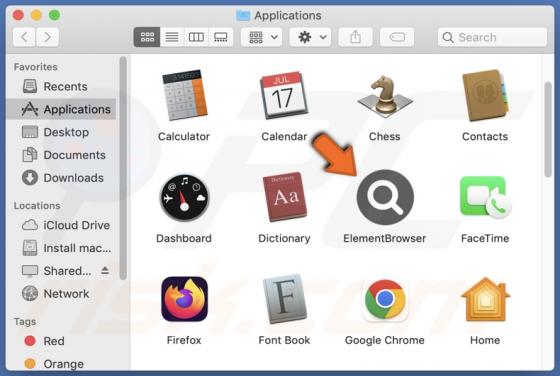Image resolution: width=560 pixels, height=376 pixels.
Task: Click the Dashboard app icon
Action: point(184,197)
